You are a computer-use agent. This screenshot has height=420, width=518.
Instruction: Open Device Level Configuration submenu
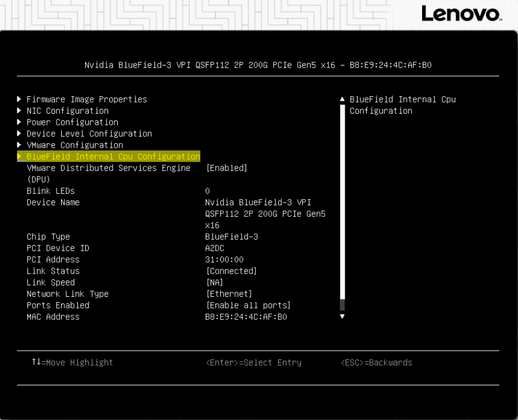[89, 134]
